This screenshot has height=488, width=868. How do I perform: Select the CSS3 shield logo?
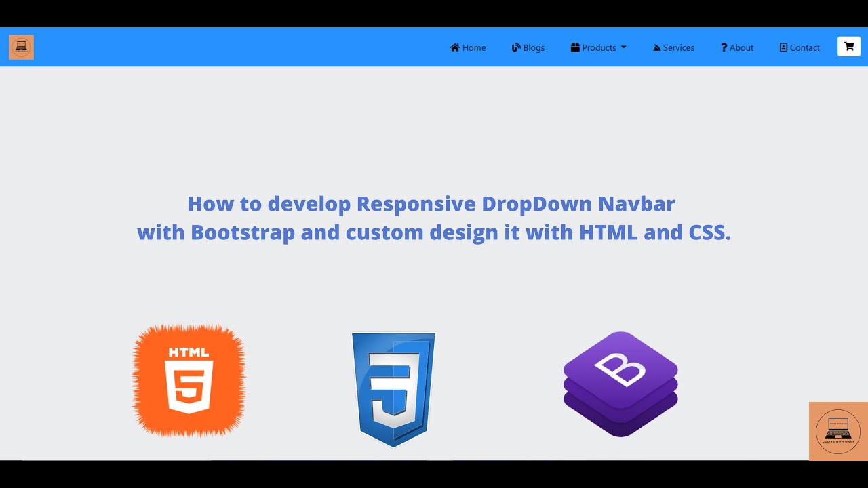393,389
